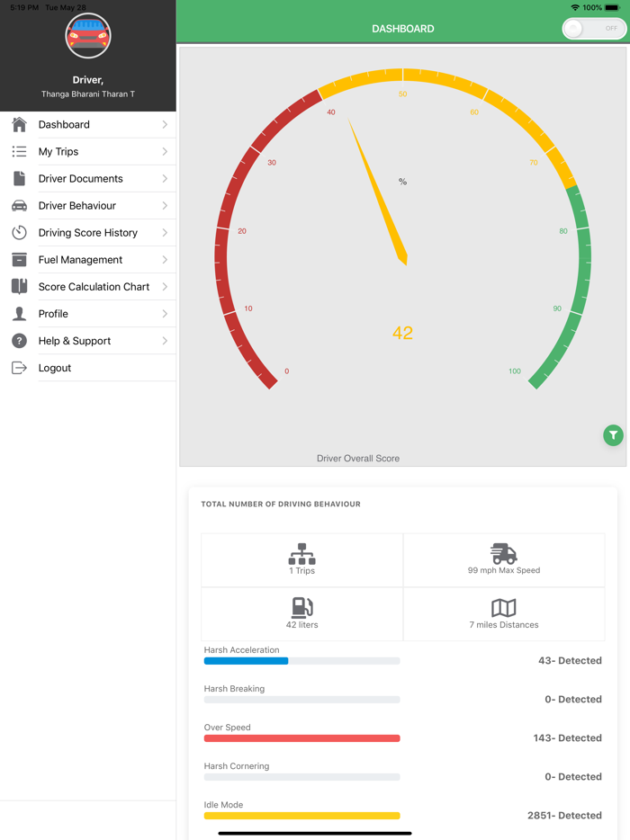Tap the Distances map icon
The height and width of the screenshot is (840, 630).
(x=503, y=608)
